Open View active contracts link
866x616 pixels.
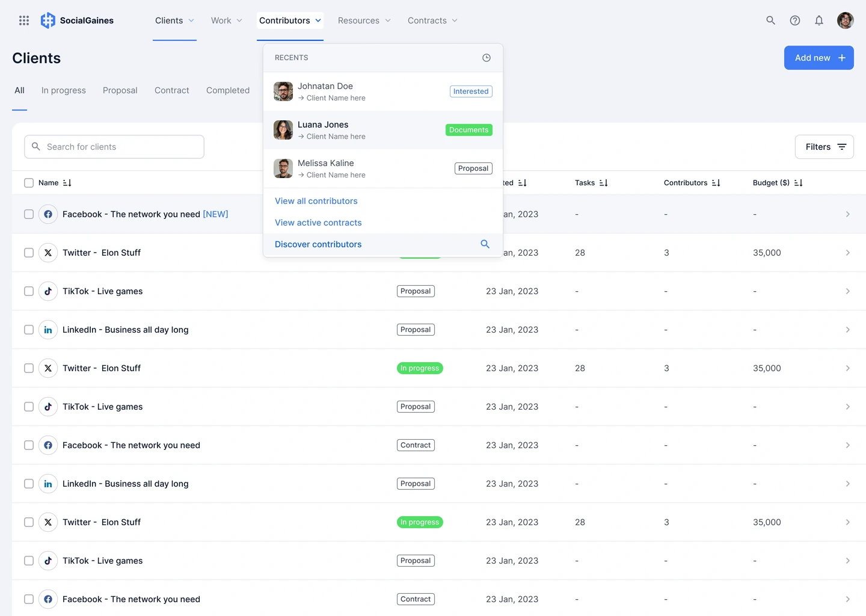click(x=318, y=223)
